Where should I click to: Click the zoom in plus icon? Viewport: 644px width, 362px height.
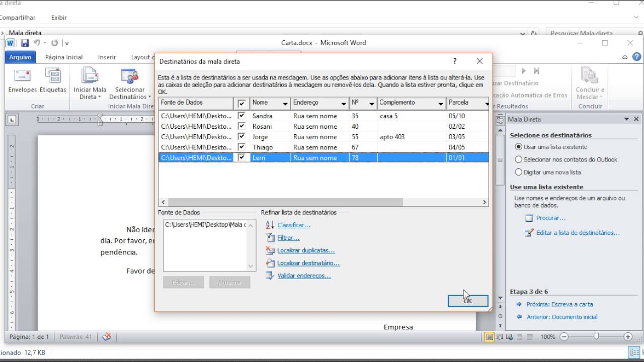click(628, 337)
